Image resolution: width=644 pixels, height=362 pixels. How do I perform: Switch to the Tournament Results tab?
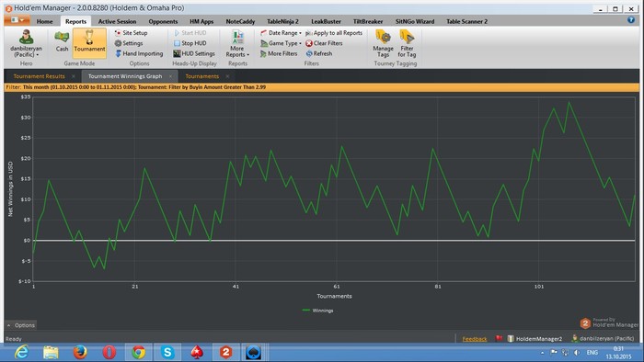tap(39, 76)
